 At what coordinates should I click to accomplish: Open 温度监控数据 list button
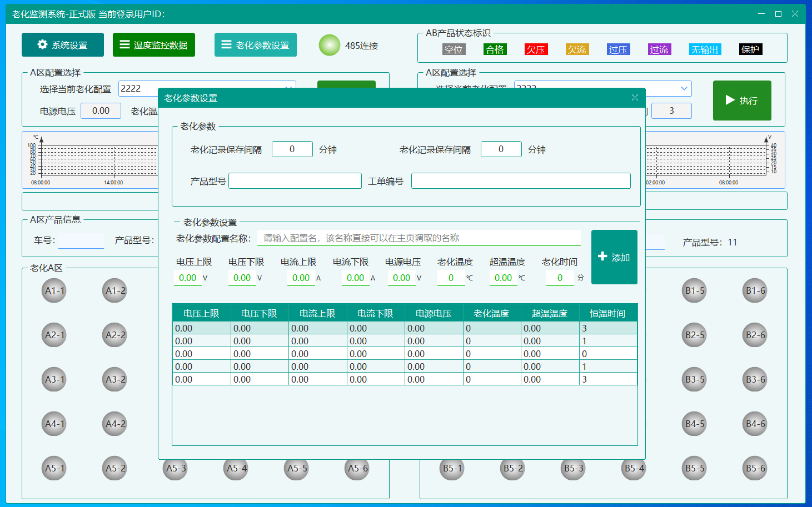coord(154,45)
